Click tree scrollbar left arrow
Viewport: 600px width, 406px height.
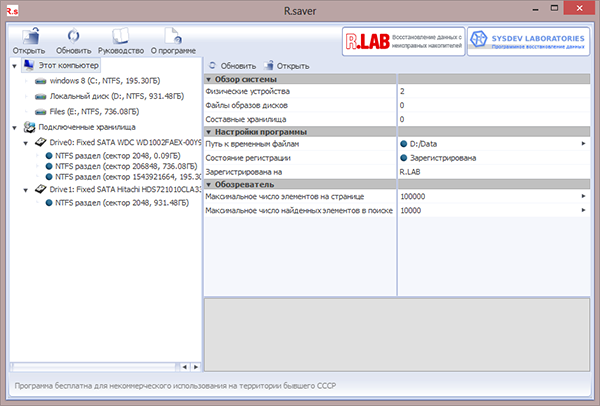pyautogui.click(x=184, y=367)
